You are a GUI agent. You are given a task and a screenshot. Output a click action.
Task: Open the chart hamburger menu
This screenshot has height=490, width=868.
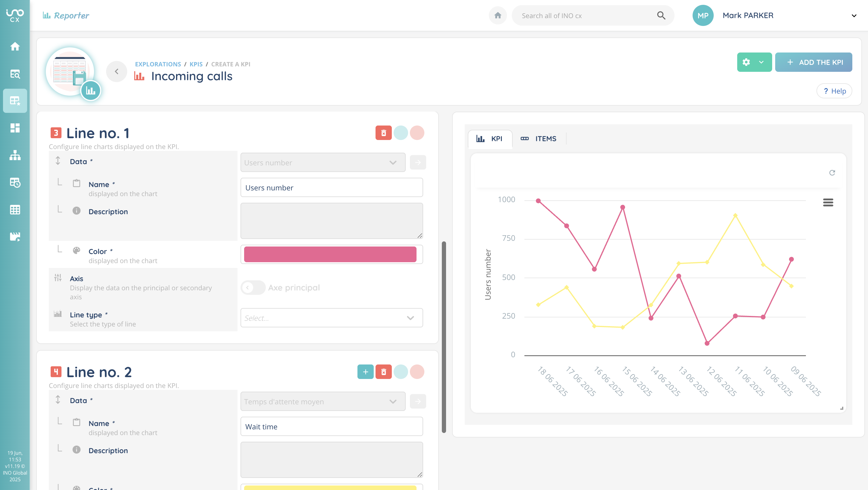tap(828, 202)
